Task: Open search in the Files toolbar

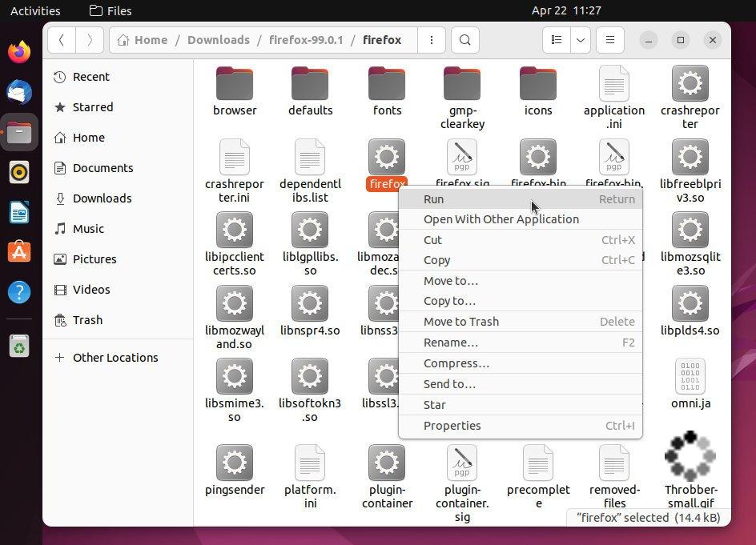Action: [464, 39]
